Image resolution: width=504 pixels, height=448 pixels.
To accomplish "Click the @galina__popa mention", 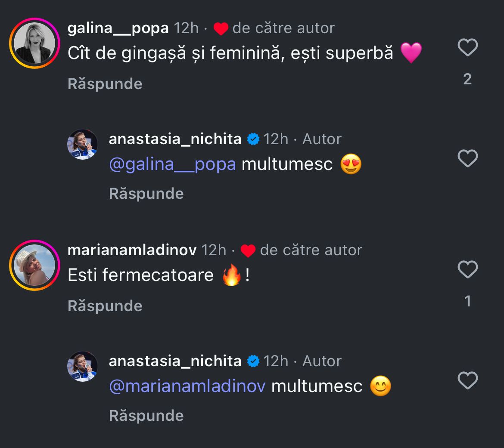I will point(172,164).
